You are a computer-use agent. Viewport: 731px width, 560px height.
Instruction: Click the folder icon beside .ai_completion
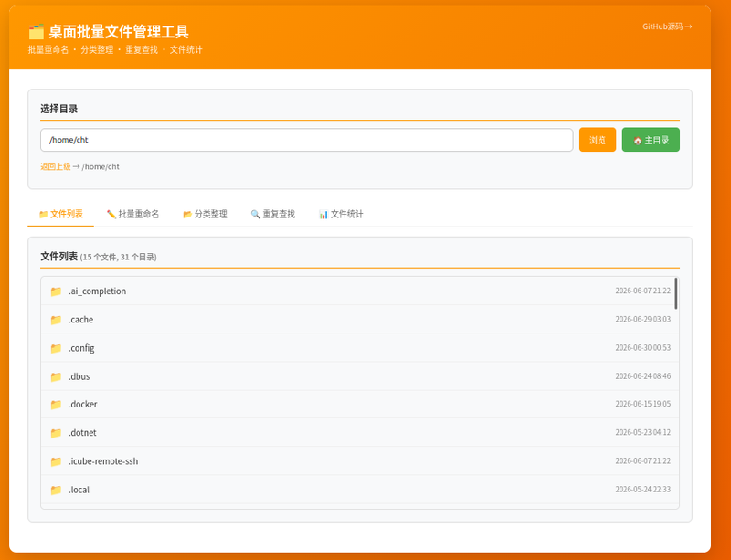pyautogui.click(x=56, y=291)
